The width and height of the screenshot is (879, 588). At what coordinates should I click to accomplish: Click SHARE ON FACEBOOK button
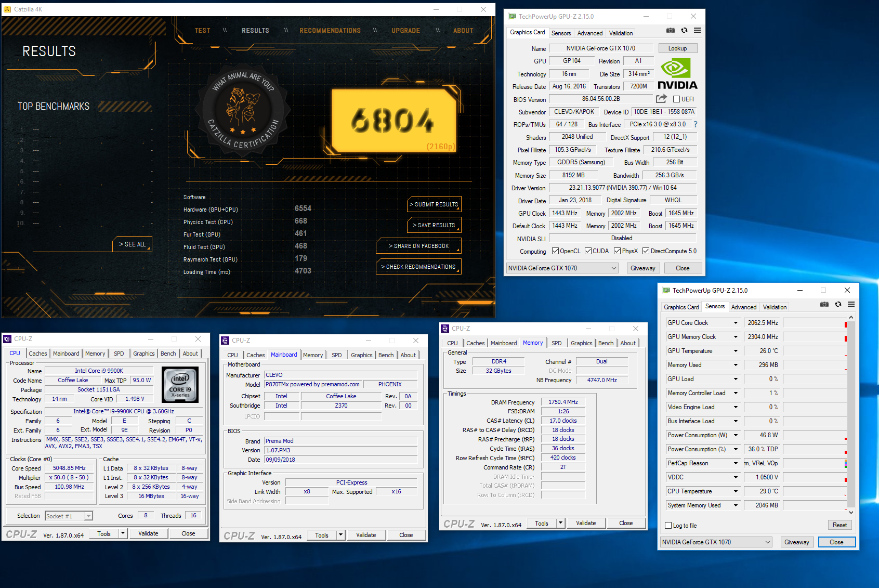click(418, 246)
